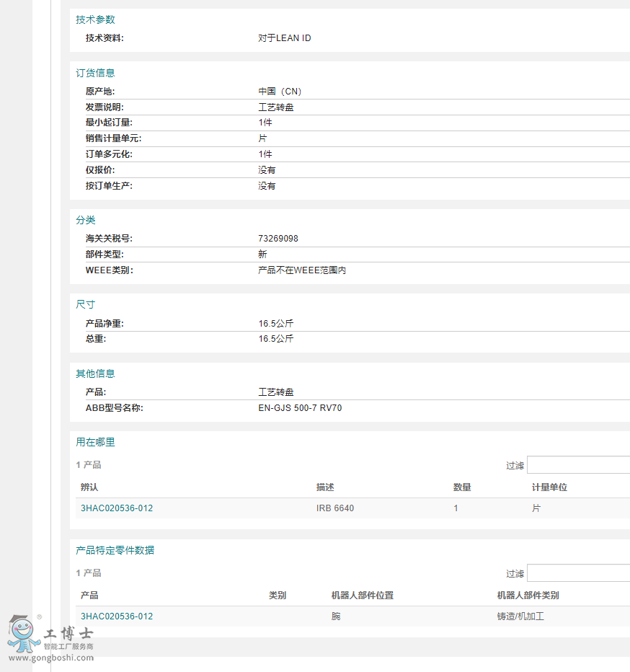Sort by 类别 column header
The width and height of the screenshot is (630, 672).
tap(278, 596)
